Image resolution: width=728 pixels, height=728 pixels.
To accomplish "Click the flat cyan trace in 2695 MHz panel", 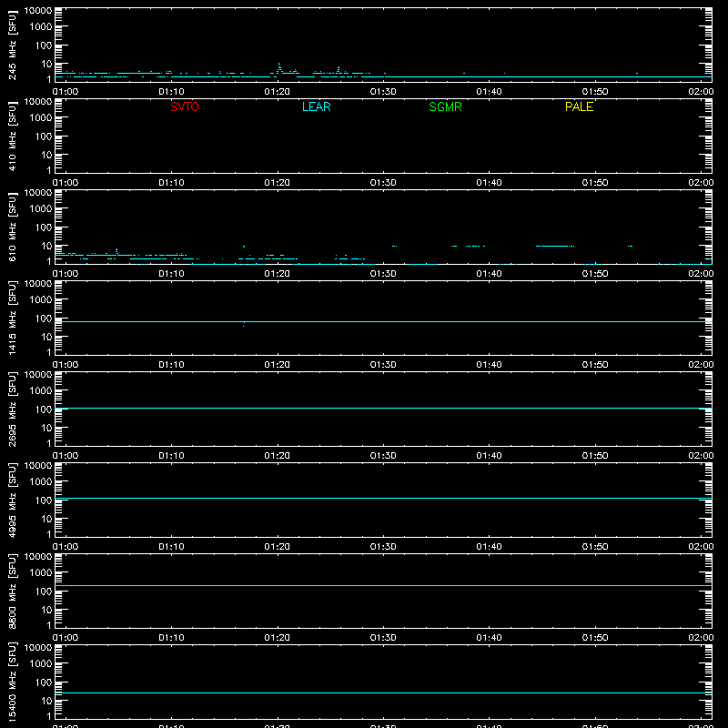I will (x=383, y=408).
